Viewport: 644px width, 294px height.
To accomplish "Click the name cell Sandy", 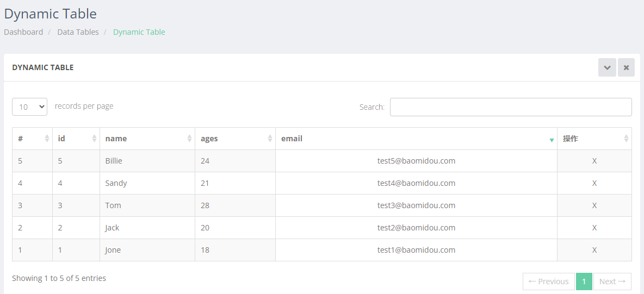I will click(x=147, y=183).
